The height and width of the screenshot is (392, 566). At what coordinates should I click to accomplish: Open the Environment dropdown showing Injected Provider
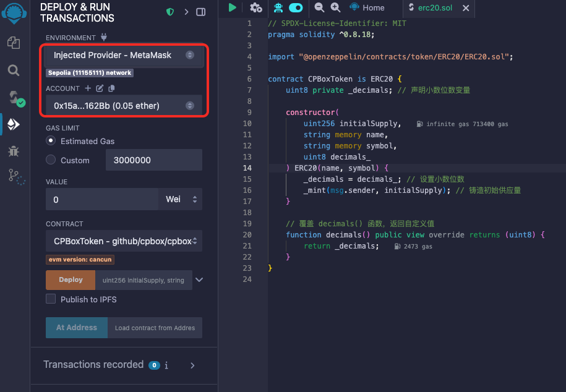pyautogui.click(x=124, y=55)
